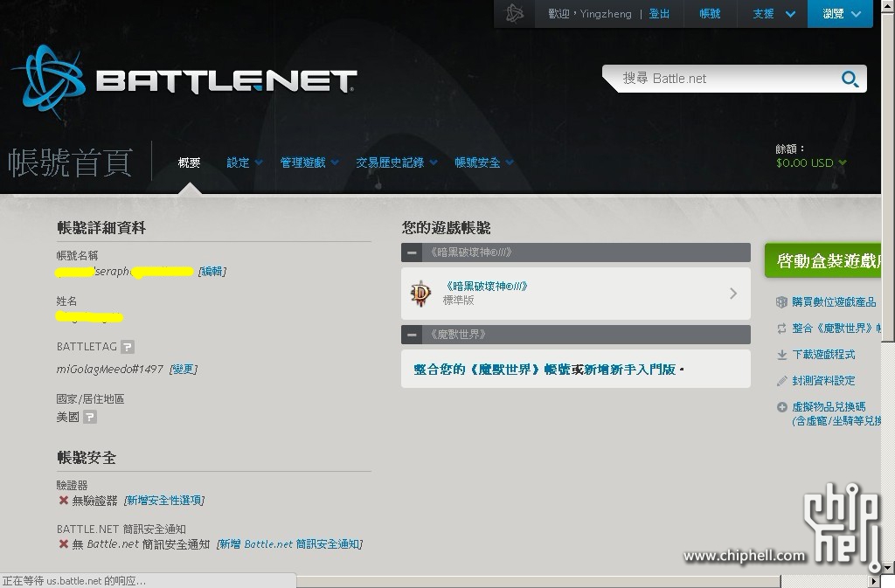Image resolution: width=895 pixels, height=588 pixels.
Task: Click the help icon beside 美國 country
Action: pyautogui.click(x=90, y=418)
